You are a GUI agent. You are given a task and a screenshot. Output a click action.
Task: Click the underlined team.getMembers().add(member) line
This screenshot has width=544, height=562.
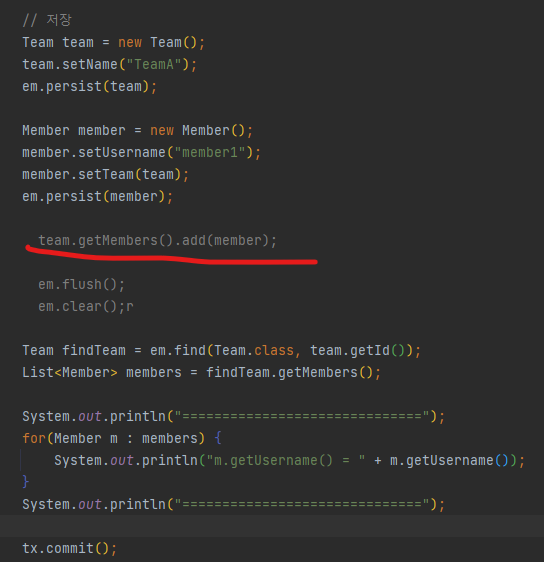click(158, 240)
